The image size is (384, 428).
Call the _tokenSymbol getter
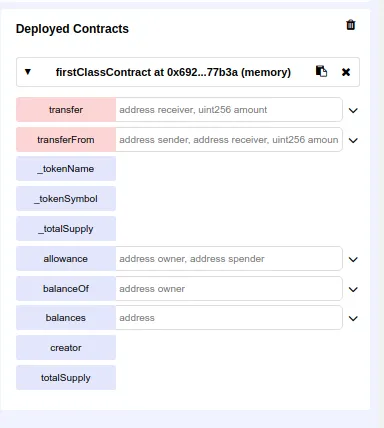click(66, 199)
